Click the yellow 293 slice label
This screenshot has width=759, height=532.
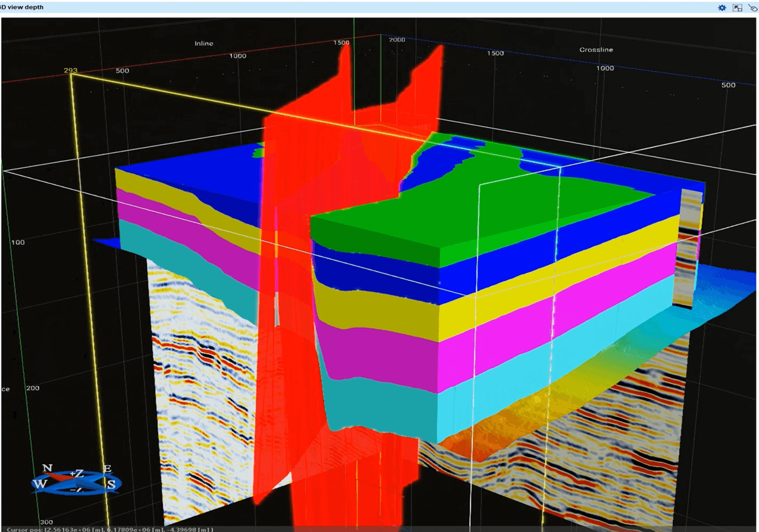pyautogui.click(x=70, y=70)
